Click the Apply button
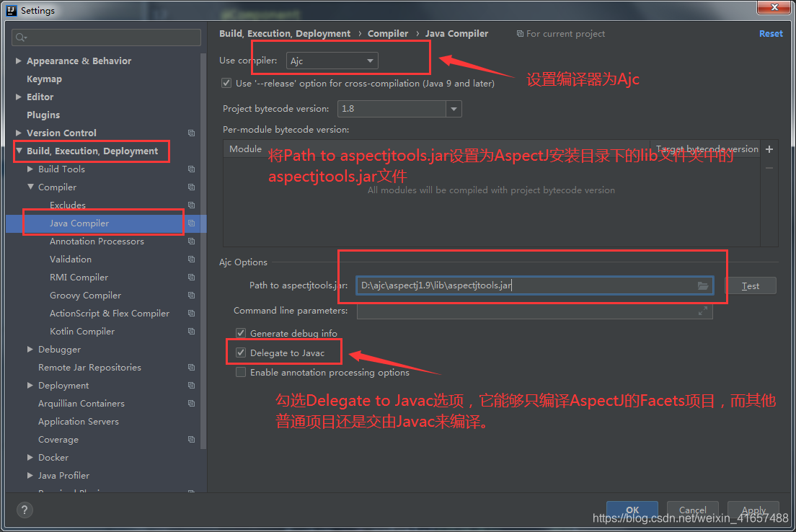 point(753,510)
